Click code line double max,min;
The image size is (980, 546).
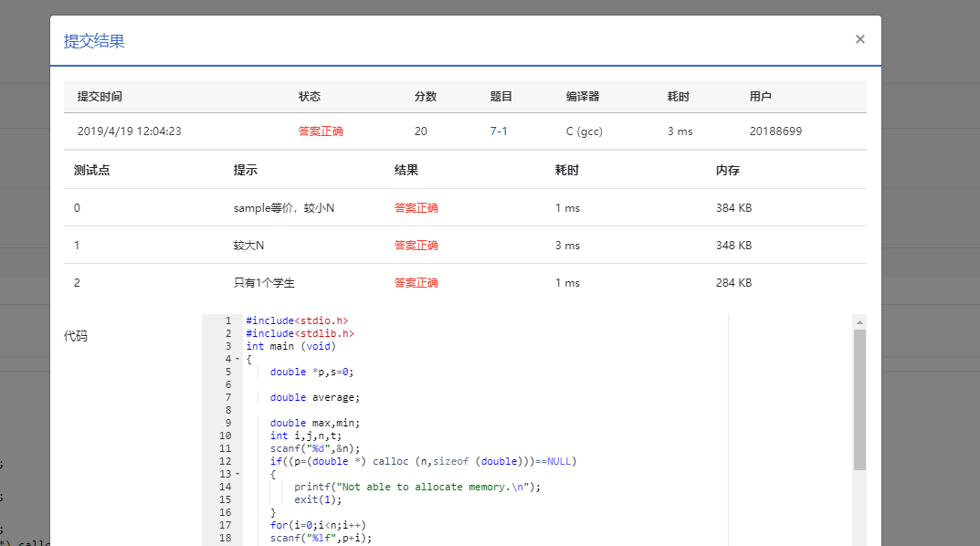315,423
